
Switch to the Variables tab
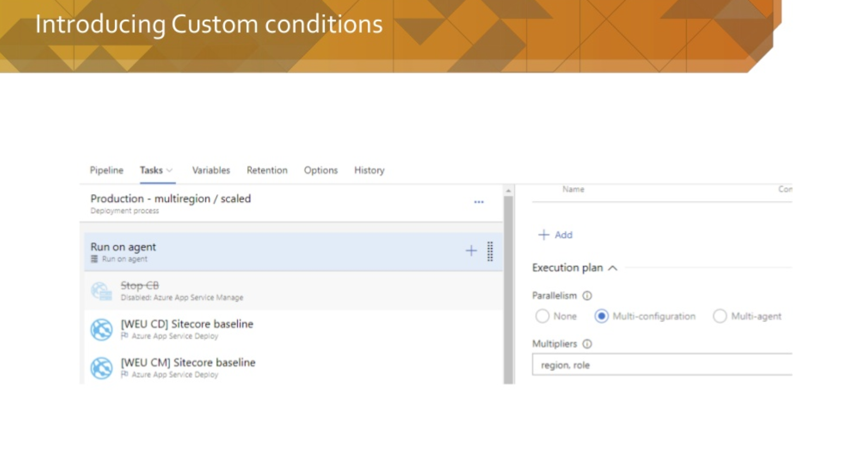tap(211, 170)
